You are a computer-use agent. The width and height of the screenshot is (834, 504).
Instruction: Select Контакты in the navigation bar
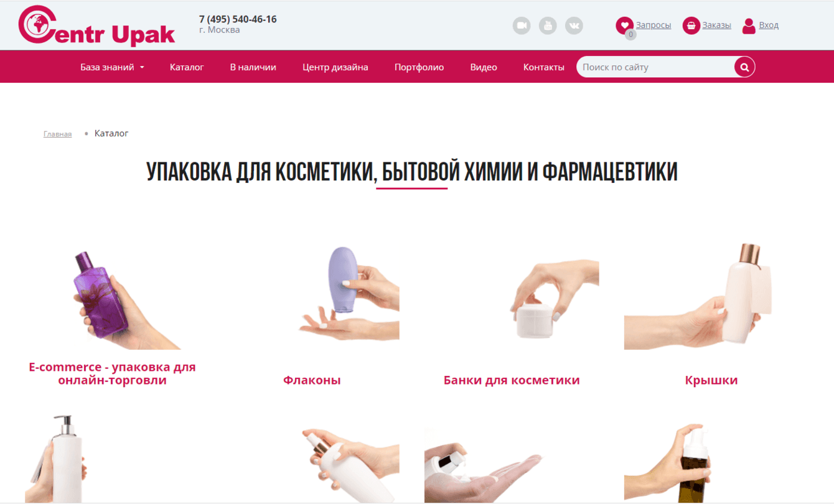pos(543,67)
